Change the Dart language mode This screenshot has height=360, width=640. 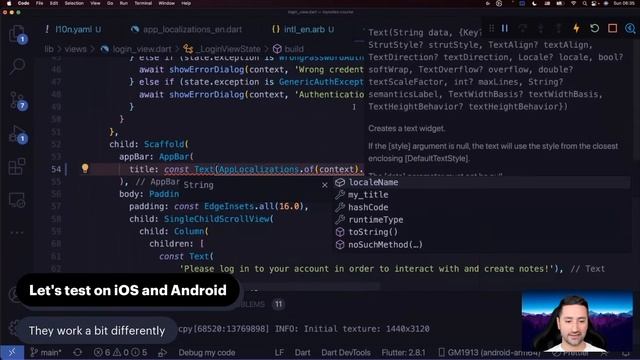pos(302,352)
